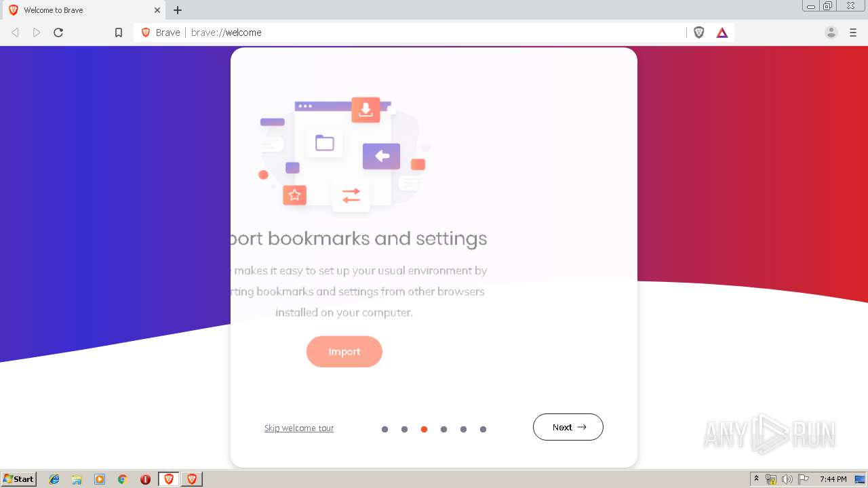Select the sixth tour progress dot
Screen dimensions: 868x488
point(483,429)
